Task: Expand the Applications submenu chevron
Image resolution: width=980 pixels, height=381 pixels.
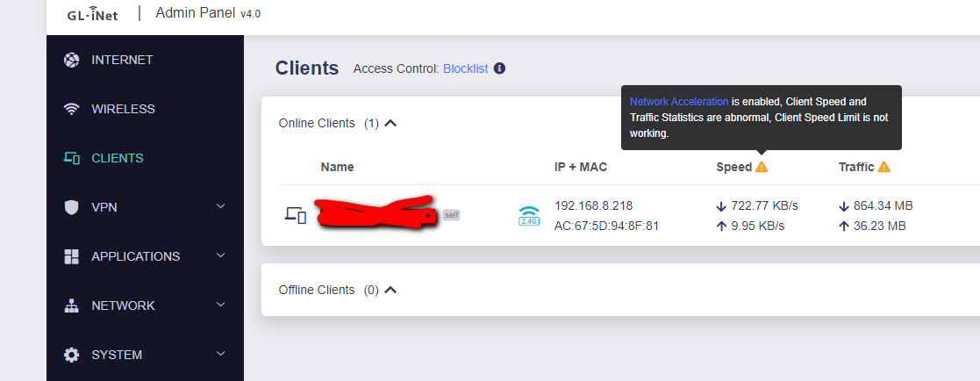Action: [220, 256]
